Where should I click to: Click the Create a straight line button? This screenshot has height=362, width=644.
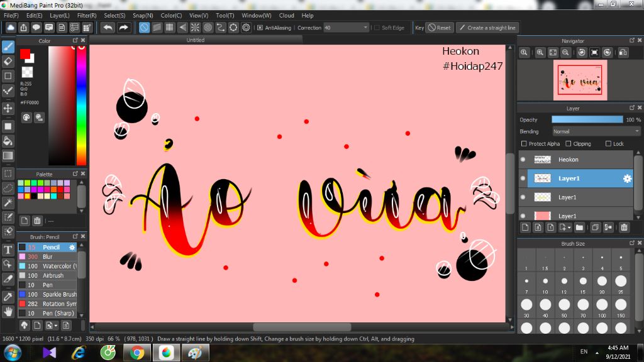pyautogui.click(x=487, y=28)
